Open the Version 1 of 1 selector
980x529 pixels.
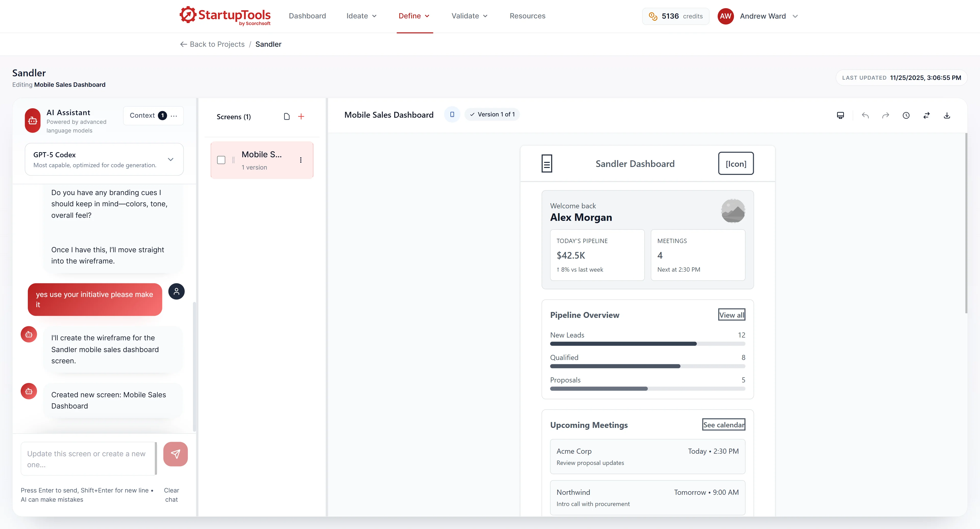(x=492, y=115)
